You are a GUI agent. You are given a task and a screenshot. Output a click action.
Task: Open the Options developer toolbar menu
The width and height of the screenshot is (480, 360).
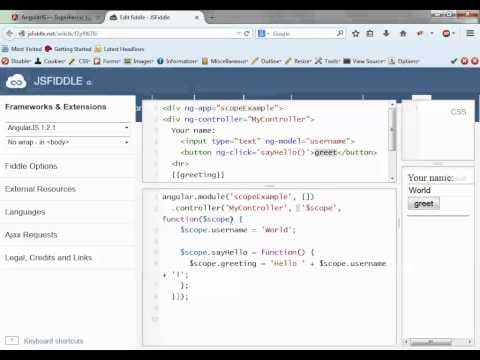(404, 61)
